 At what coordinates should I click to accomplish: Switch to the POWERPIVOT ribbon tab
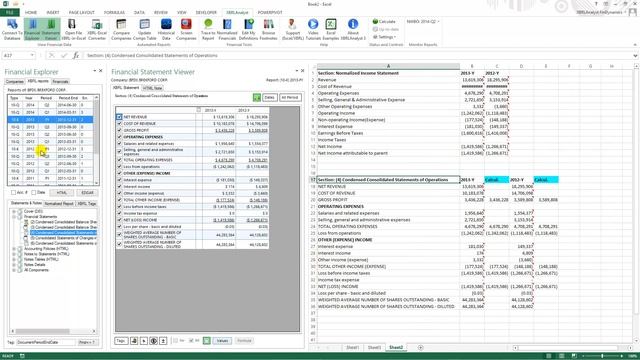[270, 13]
